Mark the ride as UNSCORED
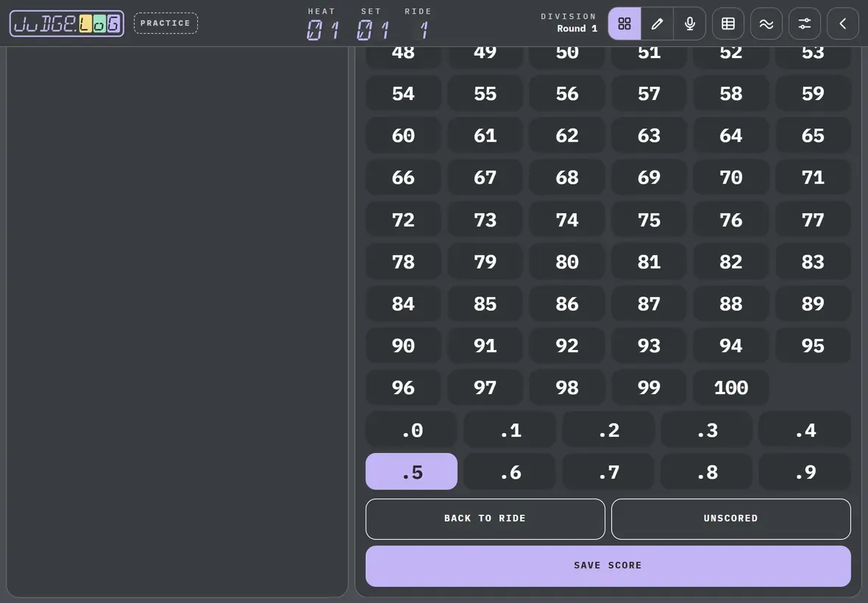Image resolution: width=868 pixels, height=603 pixels. pyautogui.click(x=730, y=519)
